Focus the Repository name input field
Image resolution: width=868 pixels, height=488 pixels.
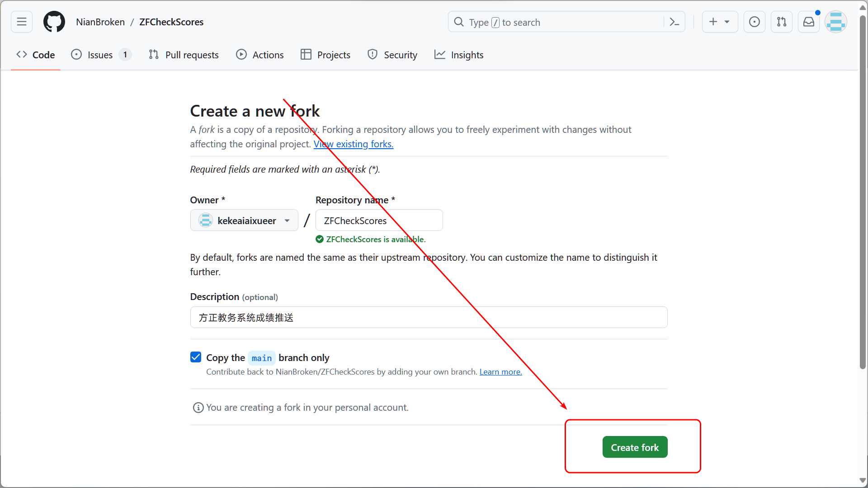click(379, 221)
